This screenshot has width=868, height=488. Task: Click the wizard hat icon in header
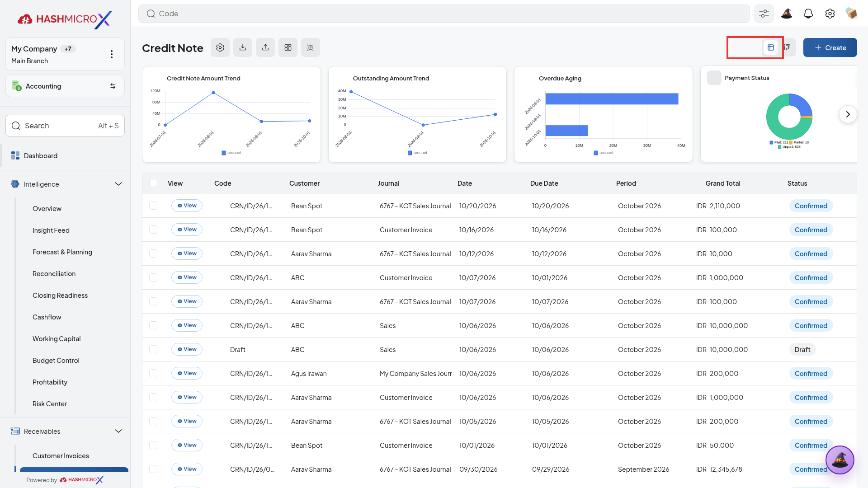click(x=787, y=14)
